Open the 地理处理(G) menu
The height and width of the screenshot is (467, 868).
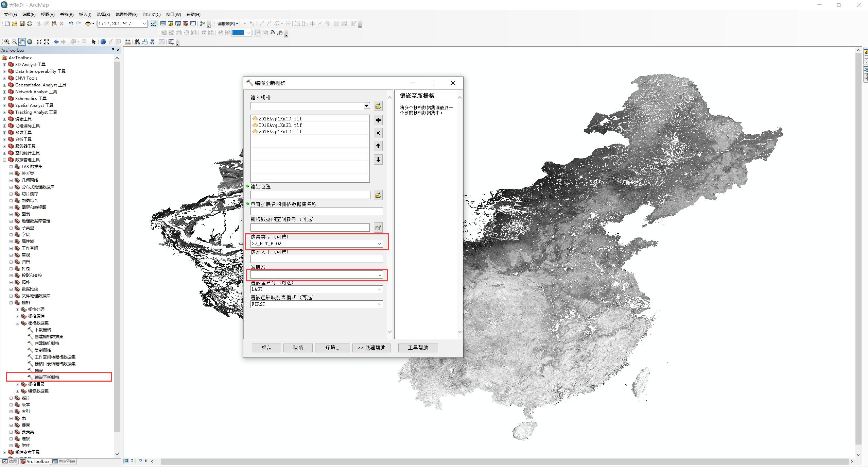(126, 14)
